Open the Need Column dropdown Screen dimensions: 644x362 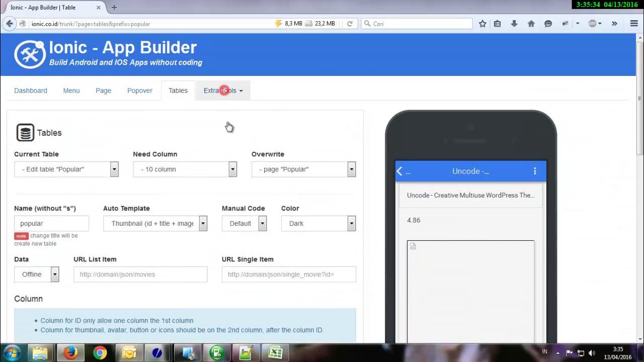[185, 169]
